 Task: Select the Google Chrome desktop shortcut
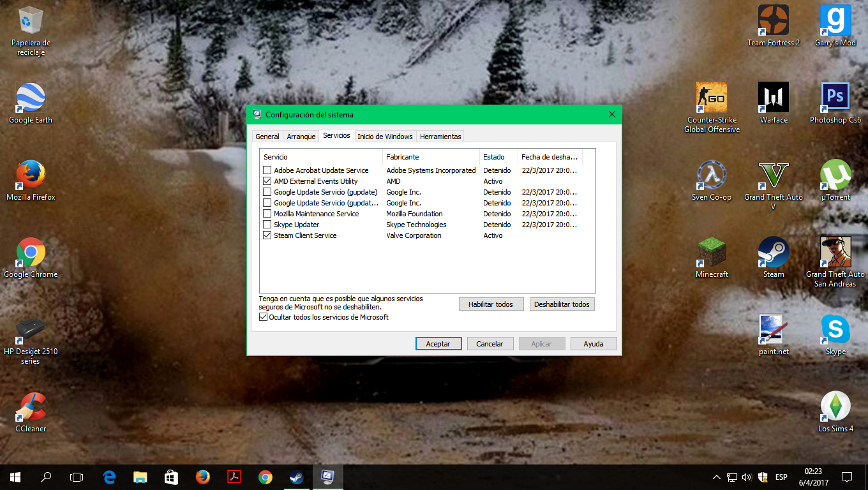point(31,258)
